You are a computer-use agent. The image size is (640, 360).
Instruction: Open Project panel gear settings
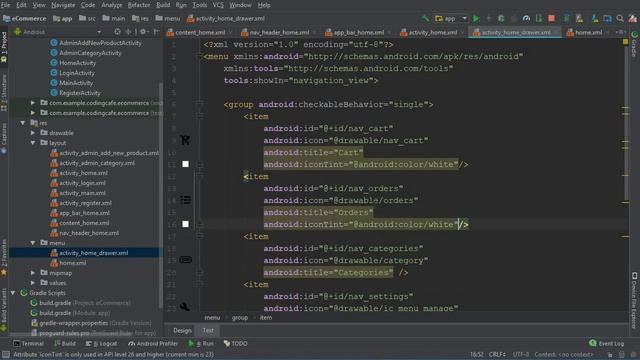(143, 32)
